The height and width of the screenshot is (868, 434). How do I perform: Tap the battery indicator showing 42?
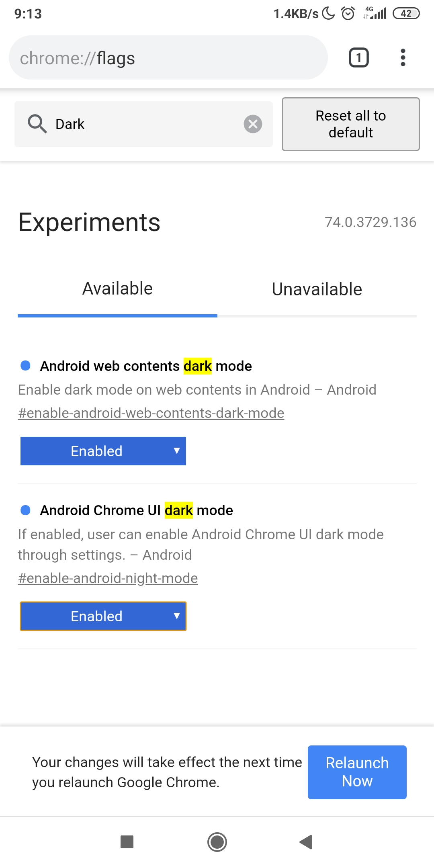(406, 14)
